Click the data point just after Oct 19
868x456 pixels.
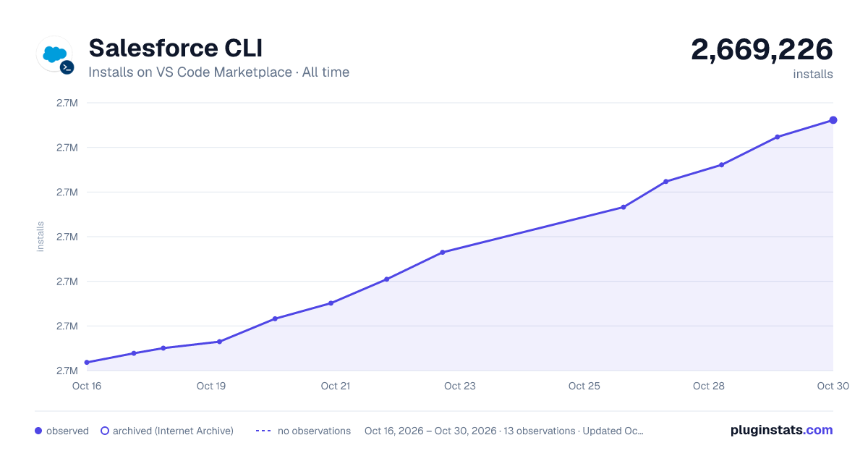point(219,342)
